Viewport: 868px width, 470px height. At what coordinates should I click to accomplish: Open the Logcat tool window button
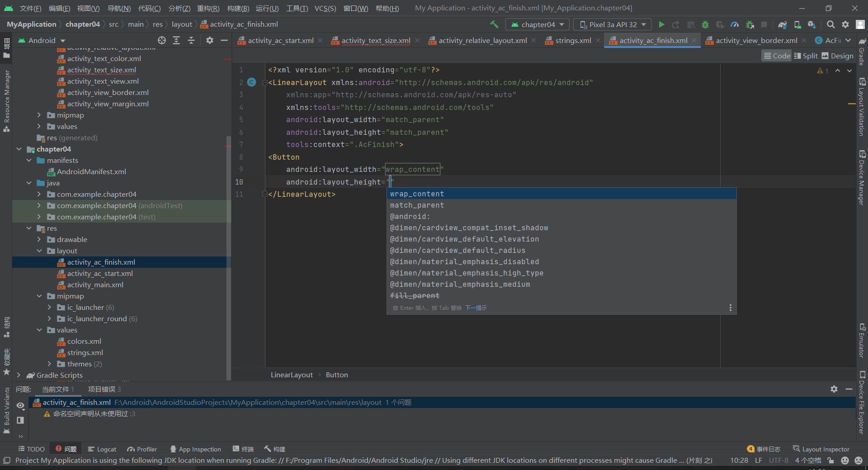click(102, 449)
